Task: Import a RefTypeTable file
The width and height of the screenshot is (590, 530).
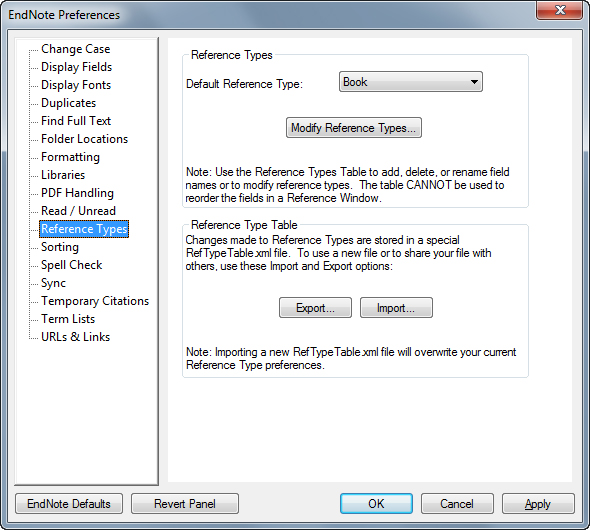Action: [x=396, y=308]
